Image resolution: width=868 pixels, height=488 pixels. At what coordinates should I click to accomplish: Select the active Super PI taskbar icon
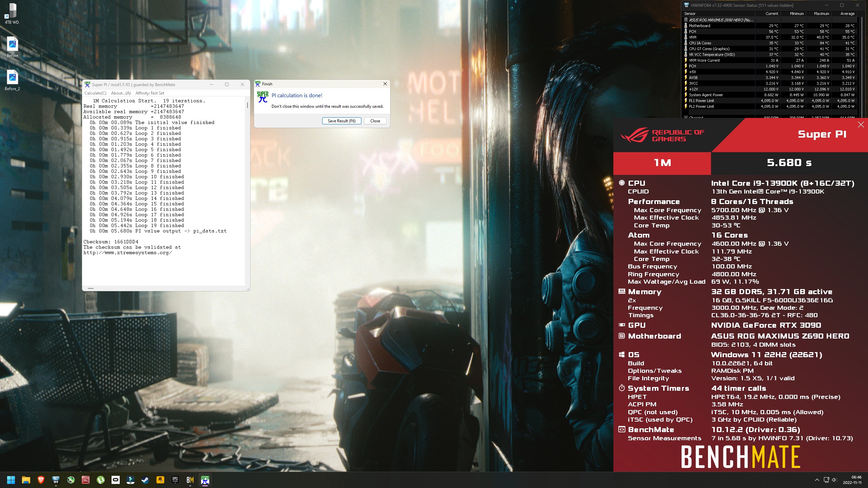pos(205,480)
